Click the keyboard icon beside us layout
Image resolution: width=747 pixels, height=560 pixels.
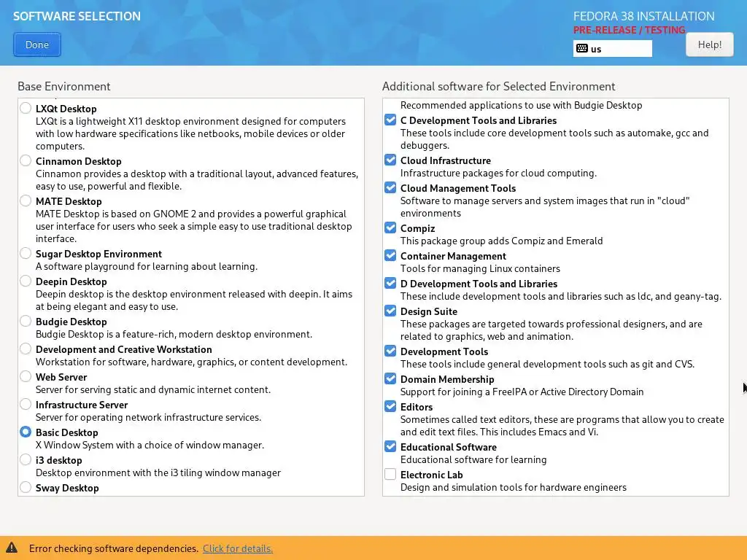[581, 49]
